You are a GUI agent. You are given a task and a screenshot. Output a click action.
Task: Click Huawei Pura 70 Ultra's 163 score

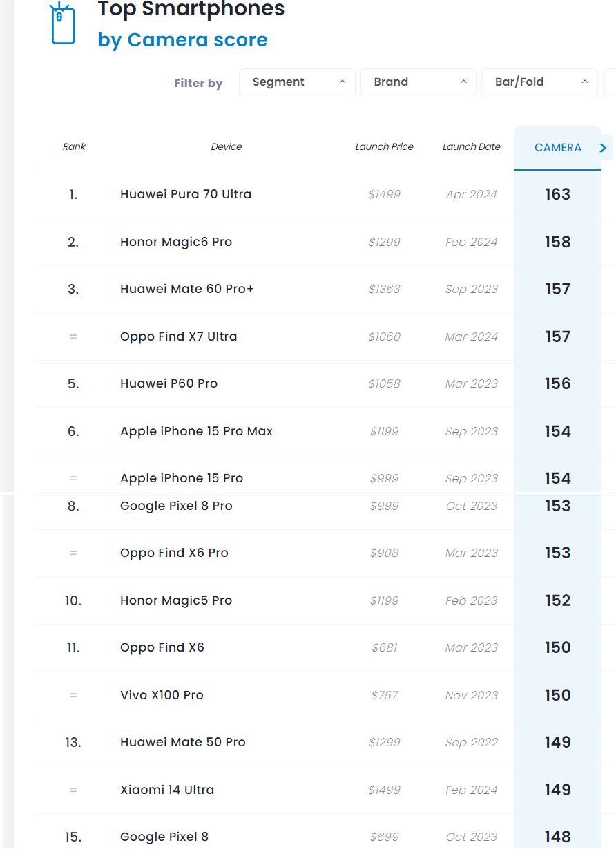tap(557, 194)
